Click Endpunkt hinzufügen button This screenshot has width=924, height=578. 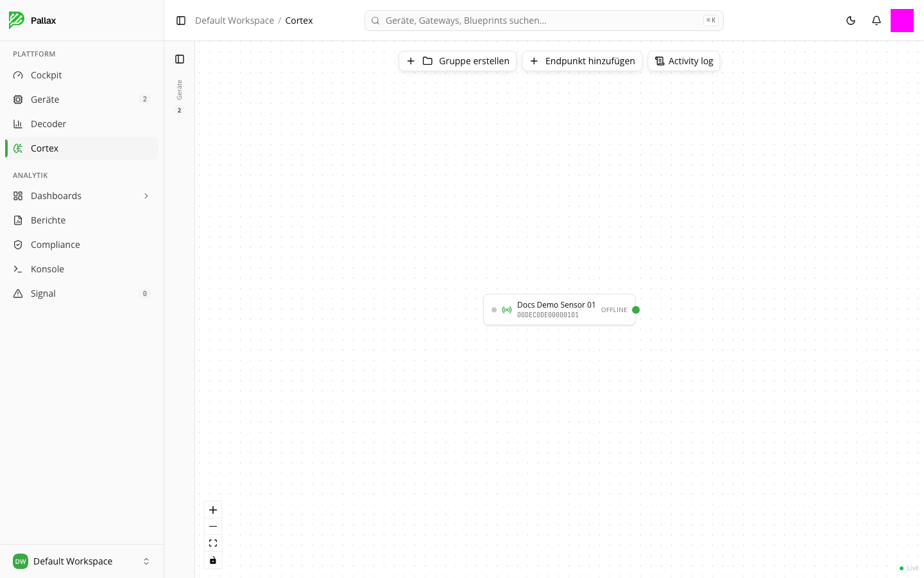coord(582,61)
